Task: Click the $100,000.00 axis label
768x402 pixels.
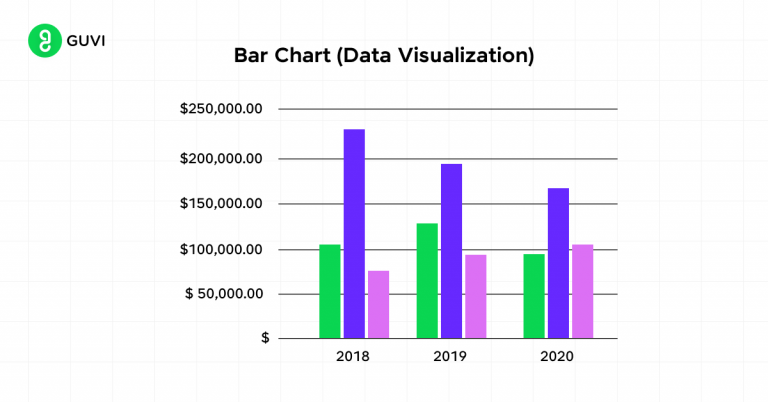Action: [221, 249]
